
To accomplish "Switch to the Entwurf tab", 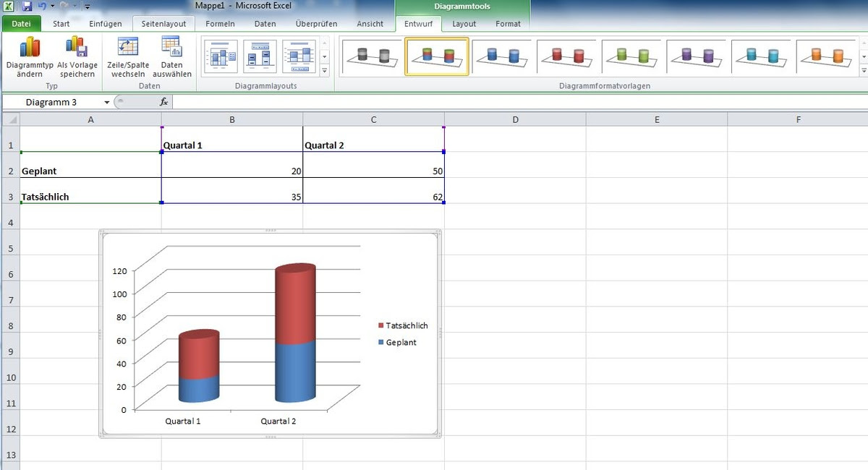I will 418,24.
